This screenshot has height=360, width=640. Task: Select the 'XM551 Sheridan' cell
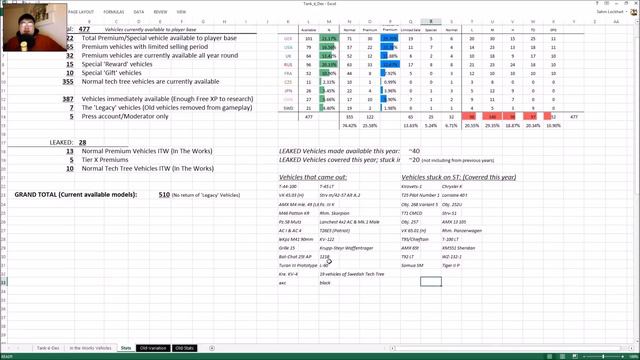(x=458, y=248)
